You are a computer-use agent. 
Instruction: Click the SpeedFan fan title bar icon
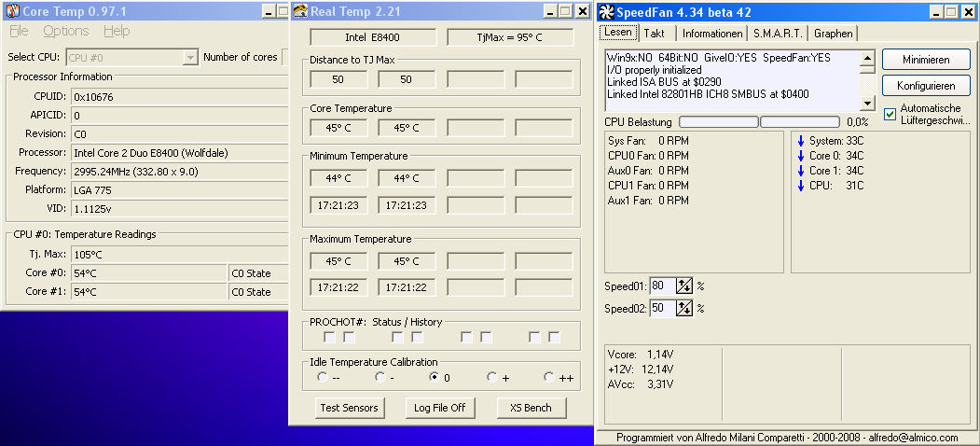[x=607, y=12]
